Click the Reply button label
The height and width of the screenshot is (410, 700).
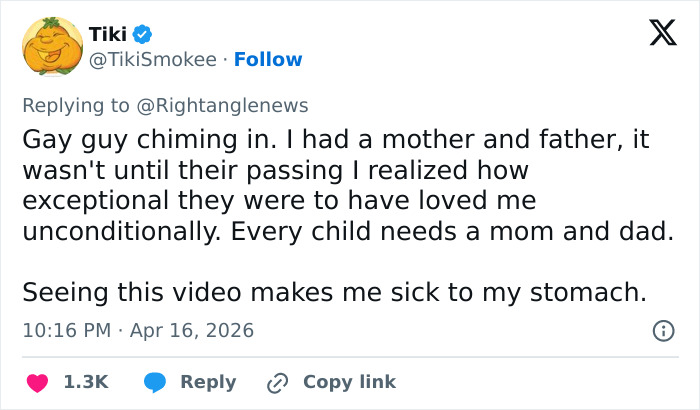208,382
